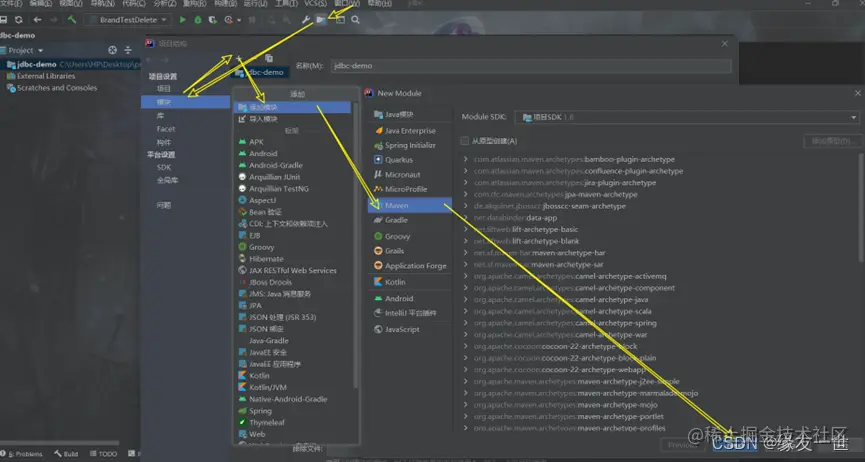Open Problems tool window button
This screenshot has height=462, width=865.
22,454
